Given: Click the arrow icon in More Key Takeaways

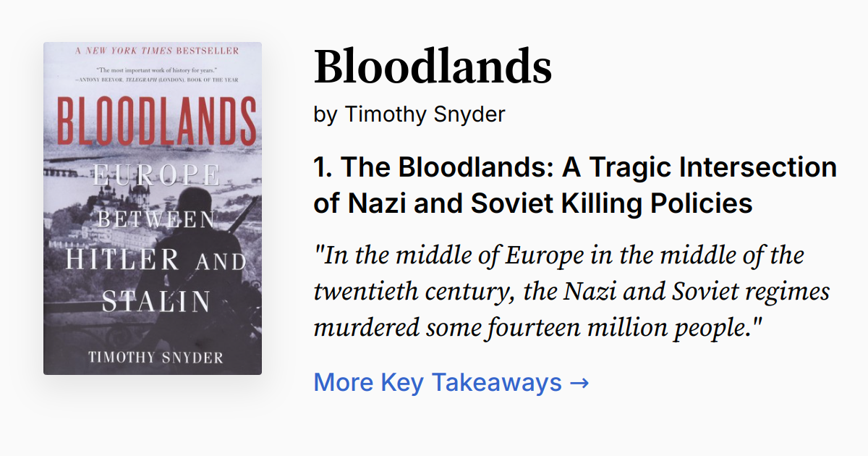Looking at the screenshot, I should [x=579, y=382].
